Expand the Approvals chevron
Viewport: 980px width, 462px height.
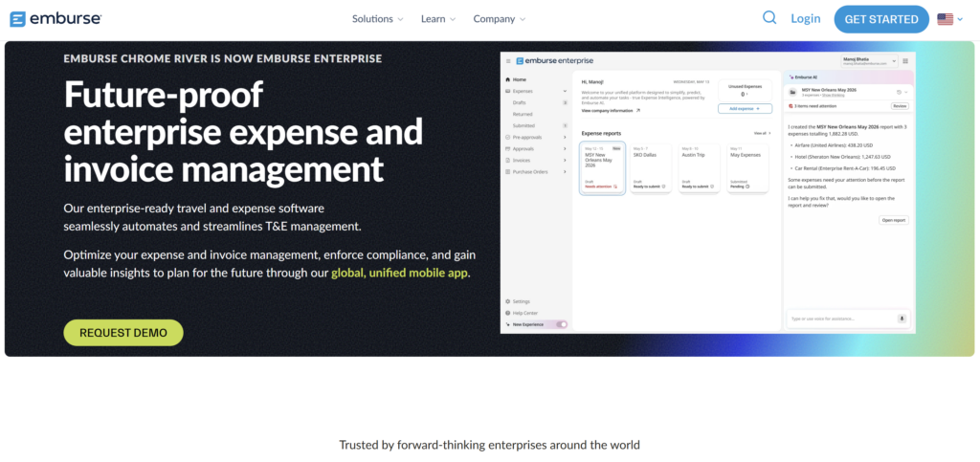565,148
